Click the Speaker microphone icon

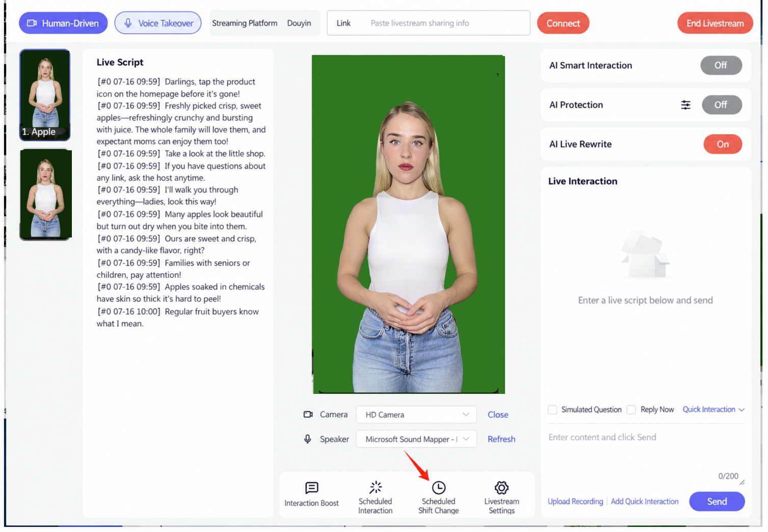point(308,439)
